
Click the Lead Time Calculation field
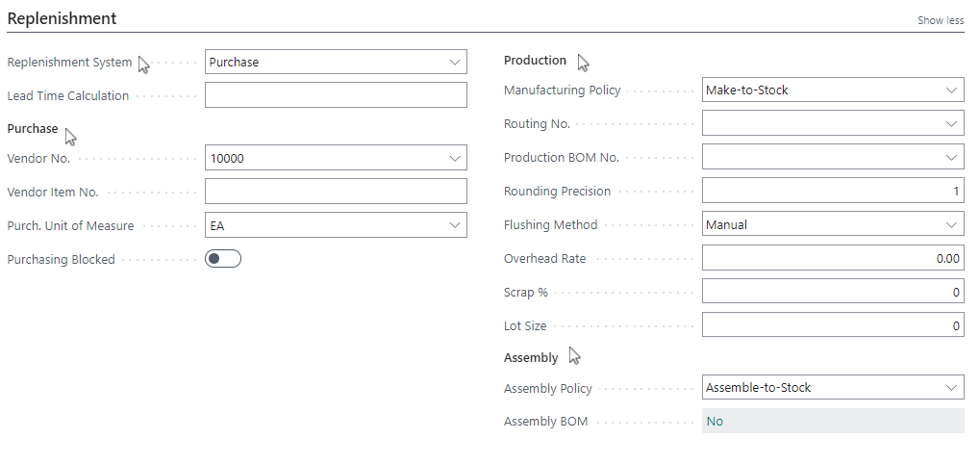tap(336, 95)
